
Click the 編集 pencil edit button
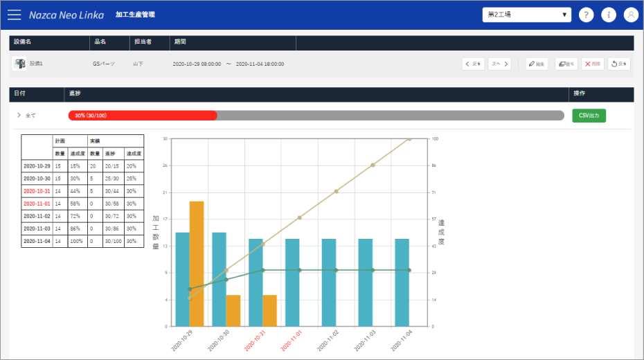[x=537, y=64]
